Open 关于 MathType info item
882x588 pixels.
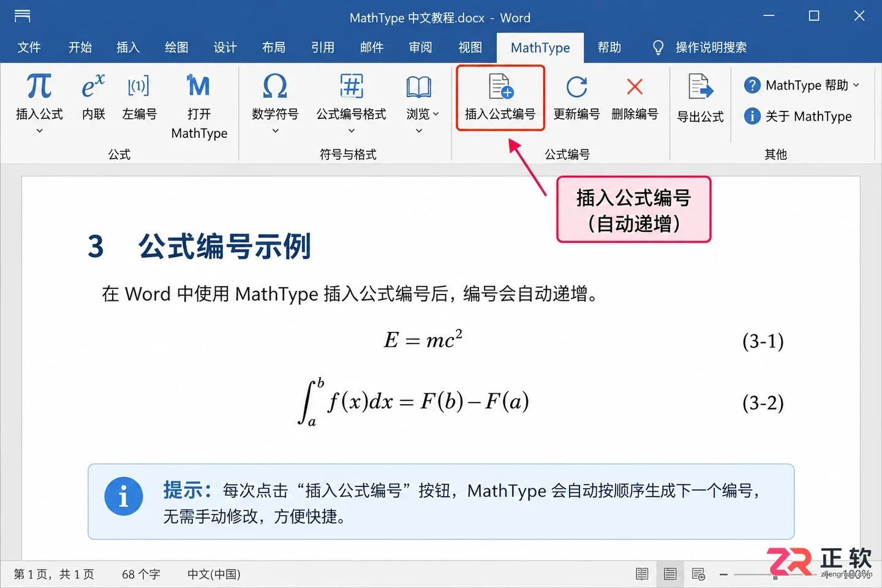tap(798, 116)
